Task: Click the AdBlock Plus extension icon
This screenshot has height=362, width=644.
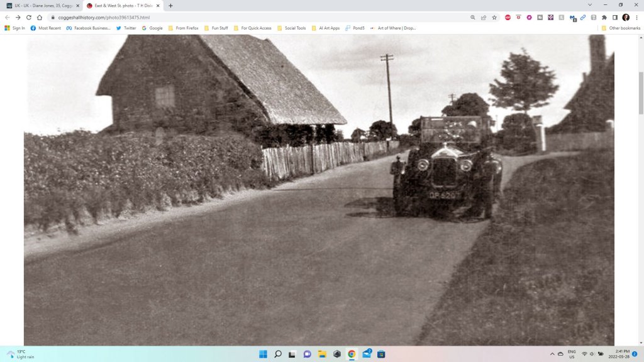Action: coord(508,18)
